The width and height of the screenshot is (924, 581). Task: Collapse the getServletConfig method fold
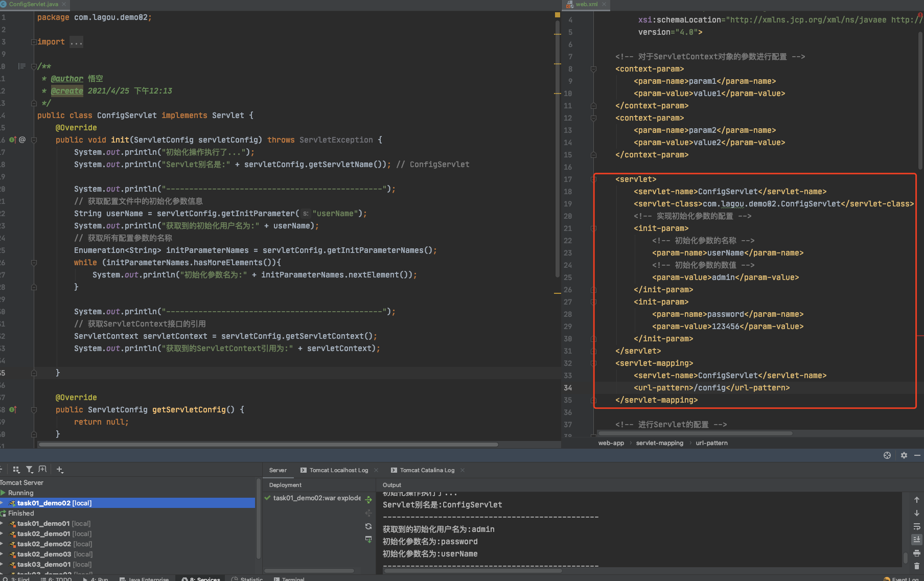pyautogui.click(x=34, y=410)
